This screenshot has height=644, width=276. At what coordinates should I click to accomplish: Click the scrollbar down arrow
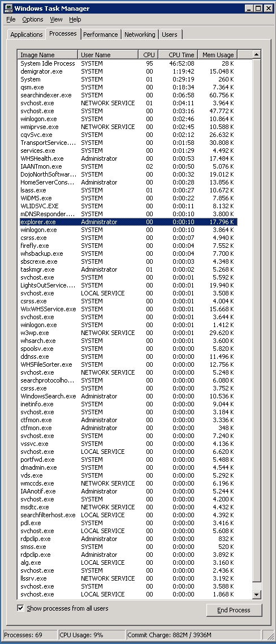tap(257, 594)
